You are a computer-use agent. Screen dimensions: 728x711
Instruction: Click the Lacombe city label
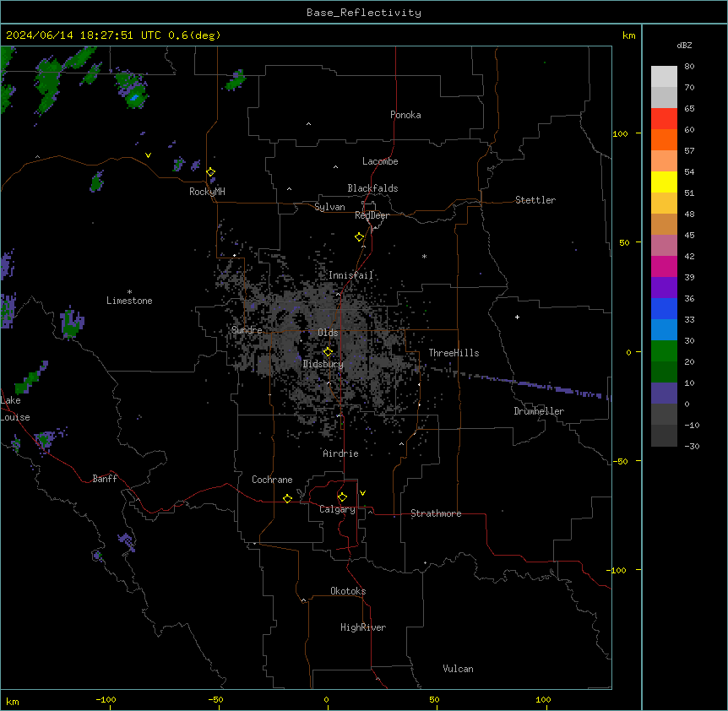380,161
